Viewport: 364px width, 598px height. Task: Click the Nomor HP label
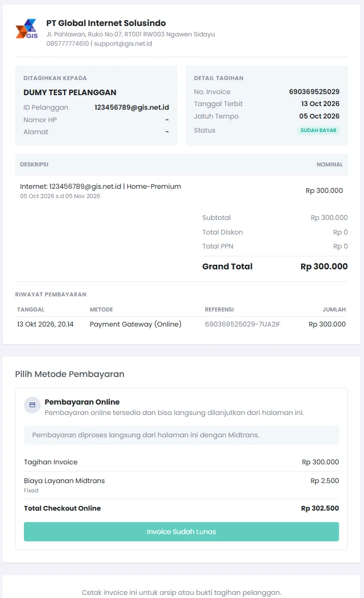40,120
